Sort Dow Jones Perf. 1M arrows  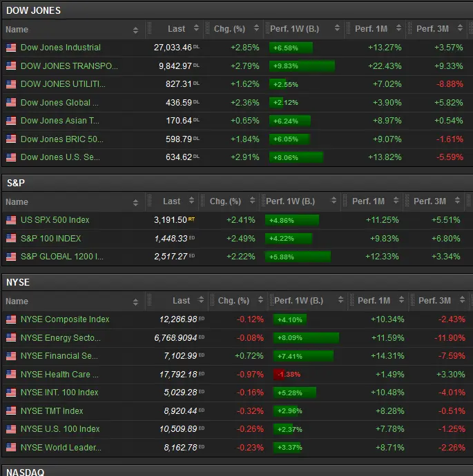[398, 28]
